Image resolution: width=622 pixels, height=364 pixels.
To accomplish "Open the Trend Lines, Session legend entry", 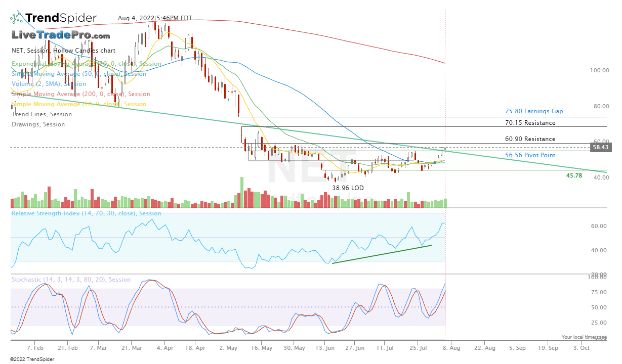I will 42,114.
